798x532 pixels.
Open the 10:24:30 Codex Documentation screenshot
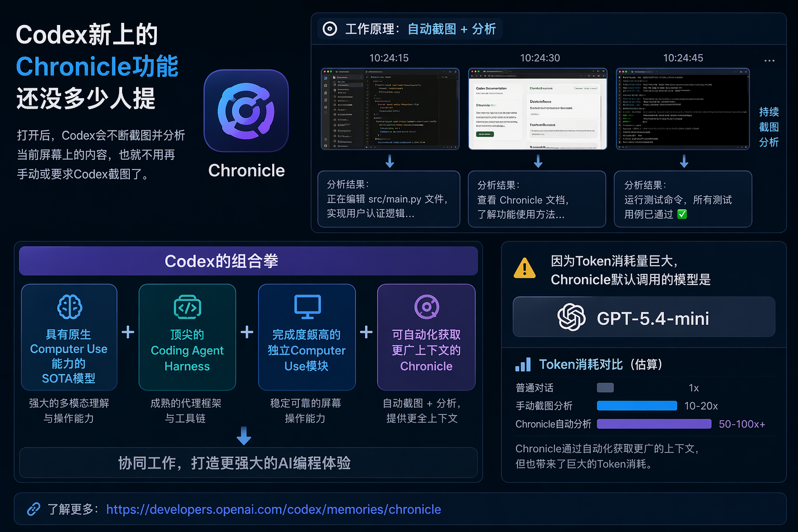(538, 109)
